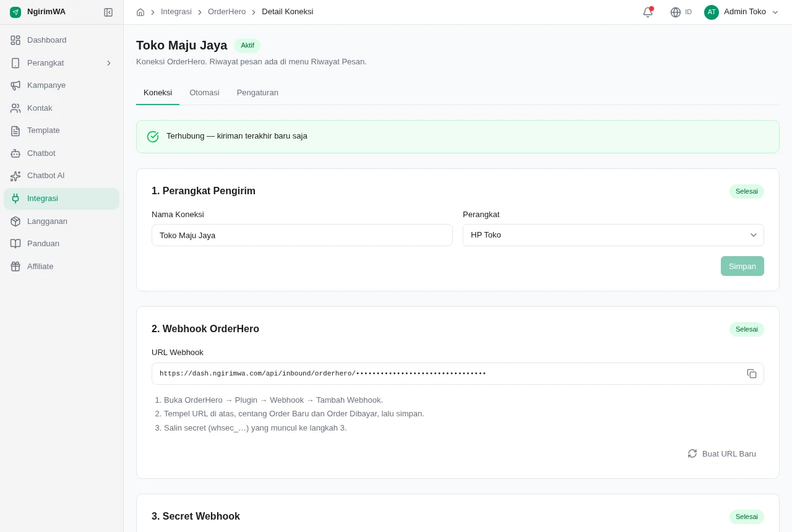This screenshot has height=532, width=792.
Task: Click Selesai badge on Webhook OrderHero
Action: click(747, 329)
